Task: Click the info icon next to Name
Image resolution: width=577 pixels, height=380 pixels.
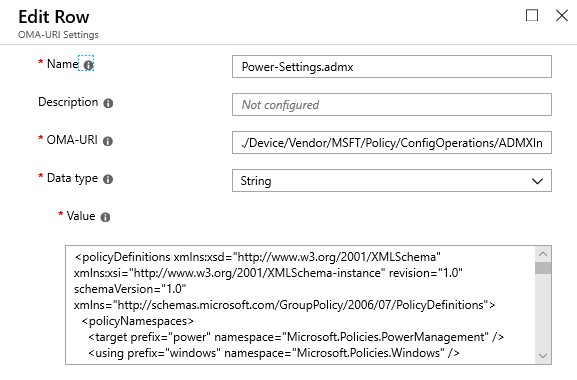Action: coord(88,65)
